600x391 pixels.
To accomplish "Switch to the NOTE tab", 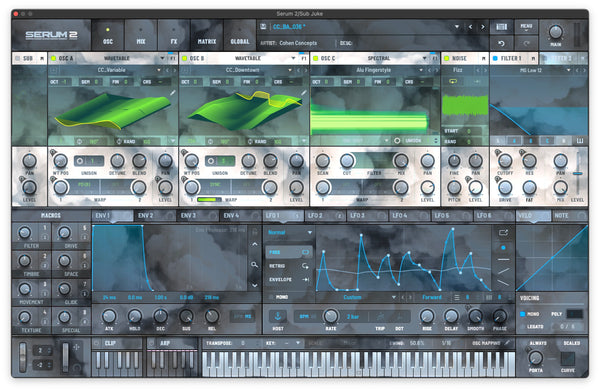I will click(570, 216).
